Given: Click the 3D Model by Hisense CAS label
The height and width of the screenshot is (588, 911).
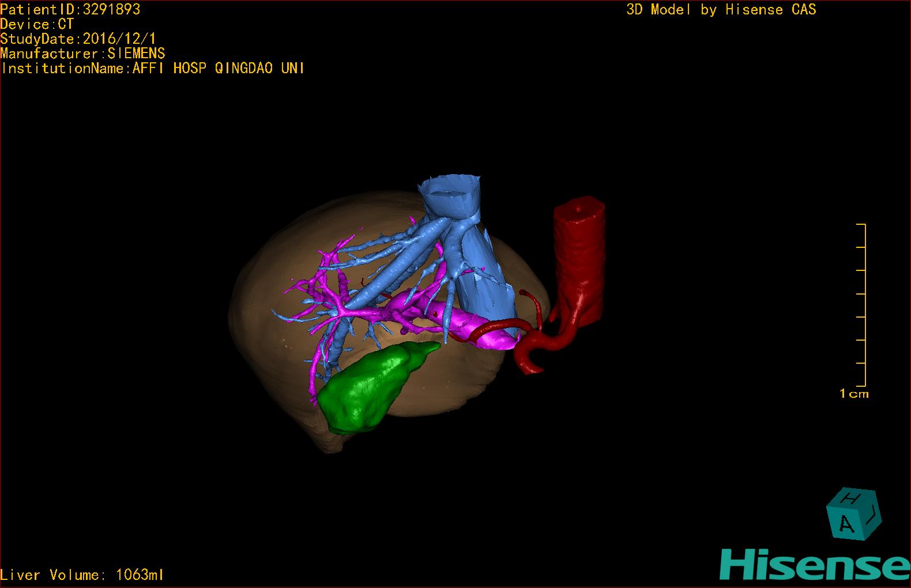Looking at the screenshot, I should coord(721,9).
